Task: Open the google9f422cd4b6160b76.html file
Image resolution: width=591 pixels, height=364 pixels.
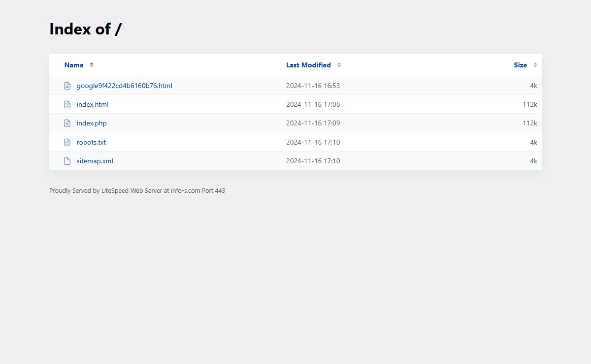Action: click(x=124, y=86)
